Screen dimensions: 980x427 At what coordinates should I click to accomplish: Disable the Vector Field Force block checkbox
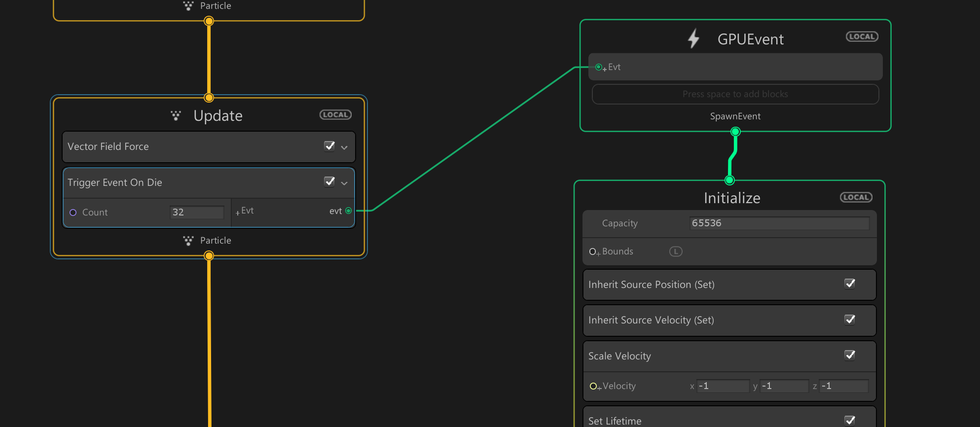pos(329,146)
